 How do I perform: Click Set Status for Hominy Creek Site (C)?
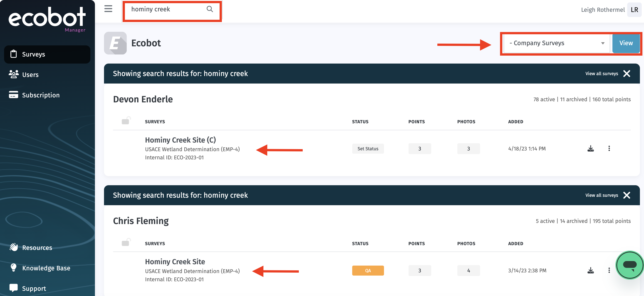(368, 148)
